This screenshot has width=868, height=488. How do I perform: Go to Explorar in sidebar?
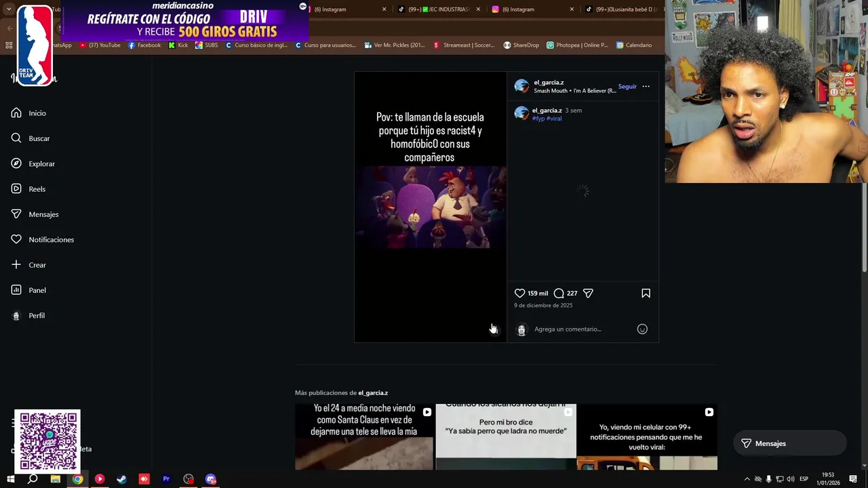pyautogui.click(x=33, y=163)
